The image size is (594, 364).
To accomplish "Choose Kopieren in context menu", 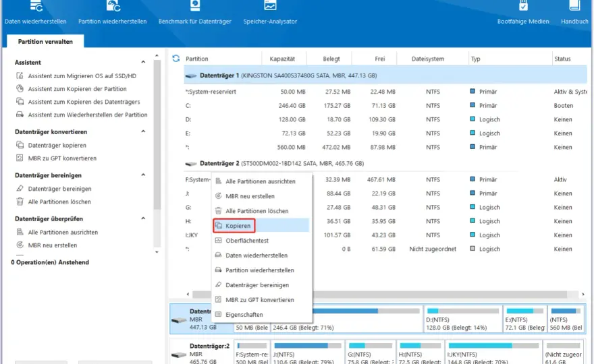I will coord(262,226).
